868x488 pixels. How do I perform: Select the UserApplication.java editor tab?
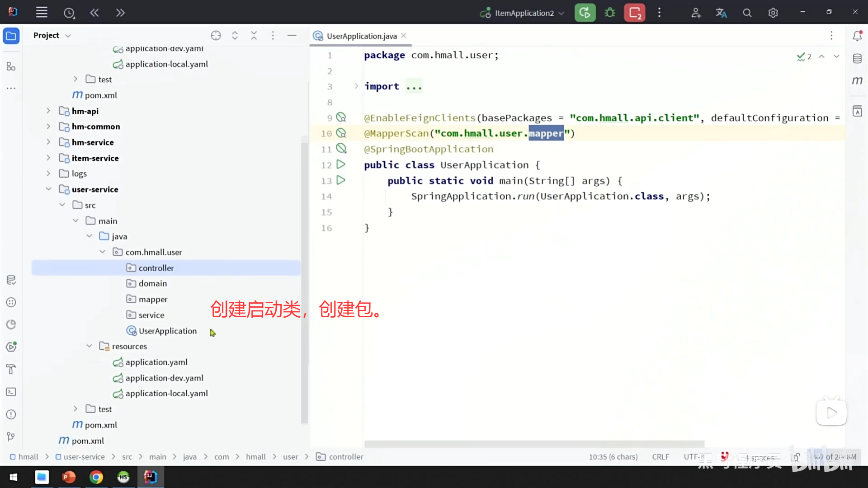[x=361, y=36]
